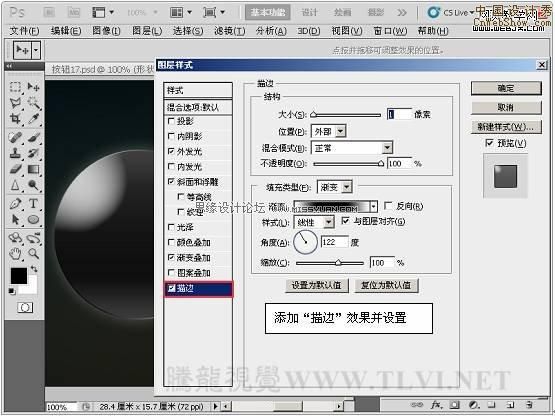This screenshot has height=416, width=555.
Task: Enable the 颜色叠加 color overlay checkbox
Action: pyautogui.click(x=171, y=242)
